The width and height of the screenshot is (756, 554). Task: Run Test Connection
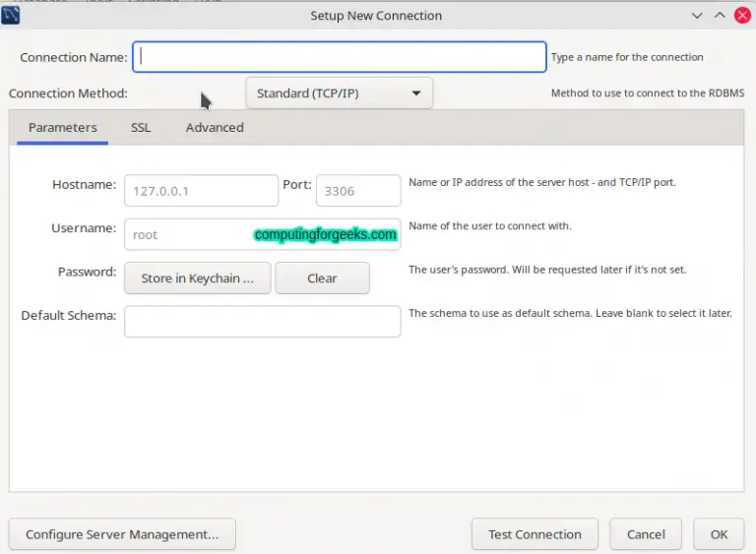pos(535,534)
